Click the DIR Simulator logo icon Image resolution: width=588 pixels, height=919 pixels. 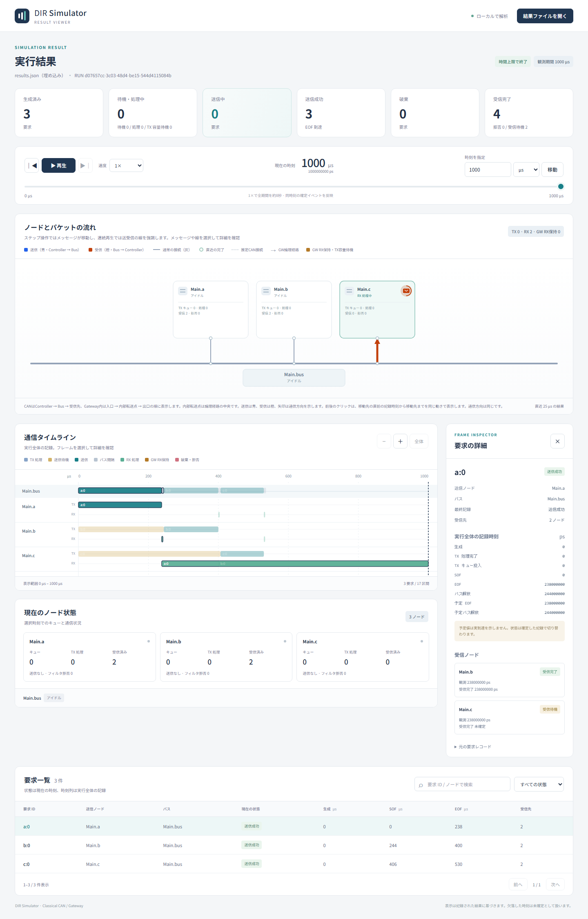[x=22, y=16]
